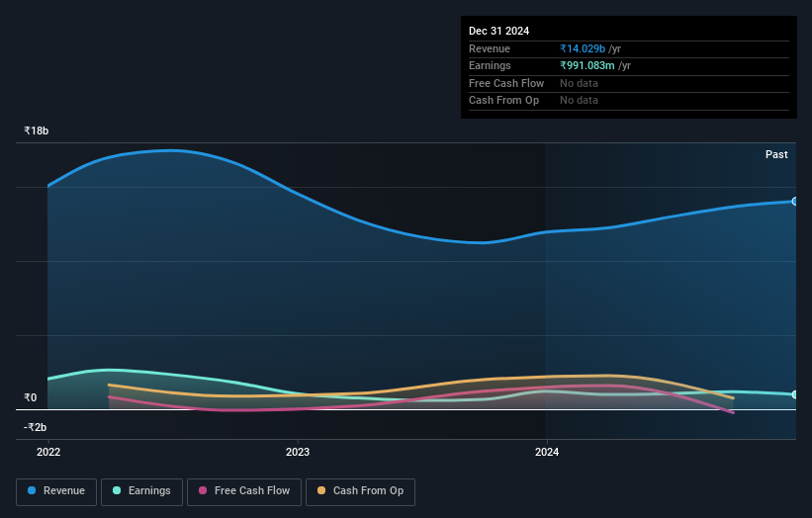The image size is (812, 518).
Task: Click the blue Revenue legend dot
Action: pos(32,490)
